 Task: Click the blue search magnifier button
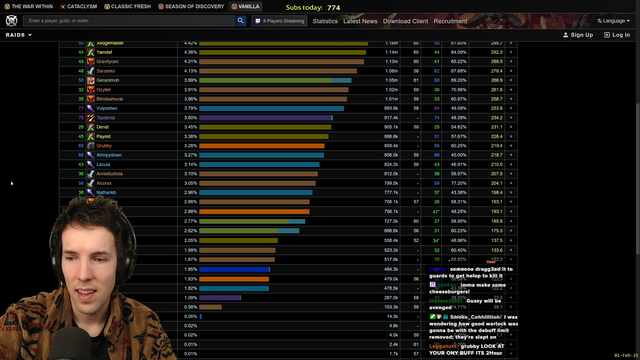(240, 20)
